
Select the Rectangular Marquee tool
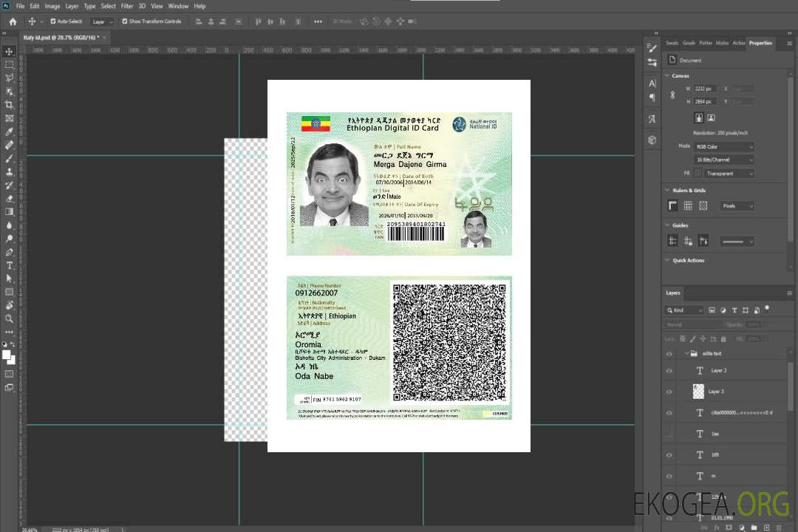(9, 65)
